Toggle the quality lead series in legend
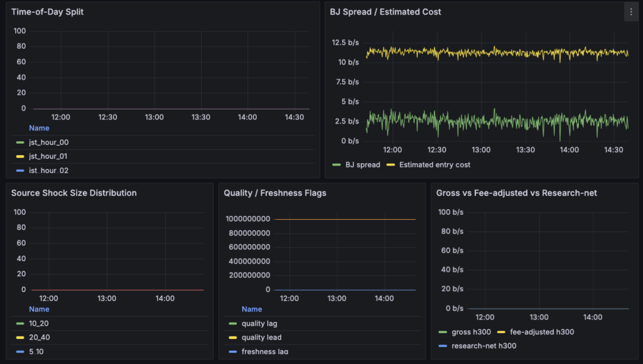643x364 pixels. 261,337
